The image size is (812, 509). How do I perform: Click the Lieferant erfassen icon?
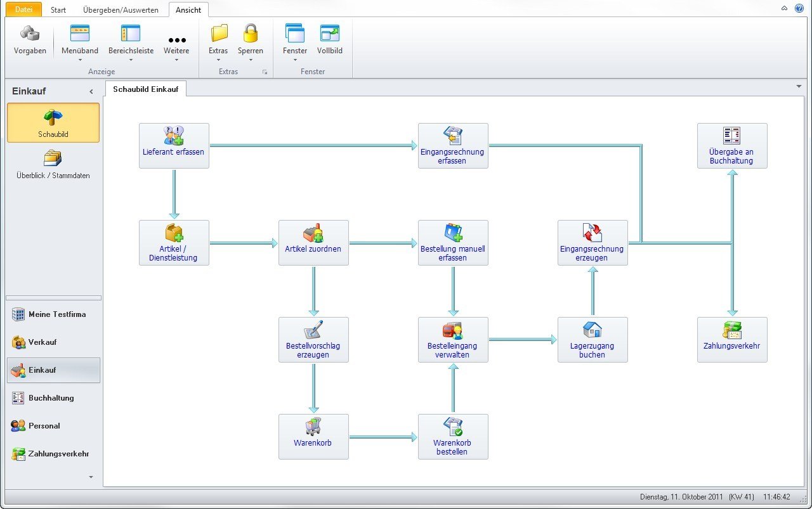pyautogui.click(x=174, y=136)
